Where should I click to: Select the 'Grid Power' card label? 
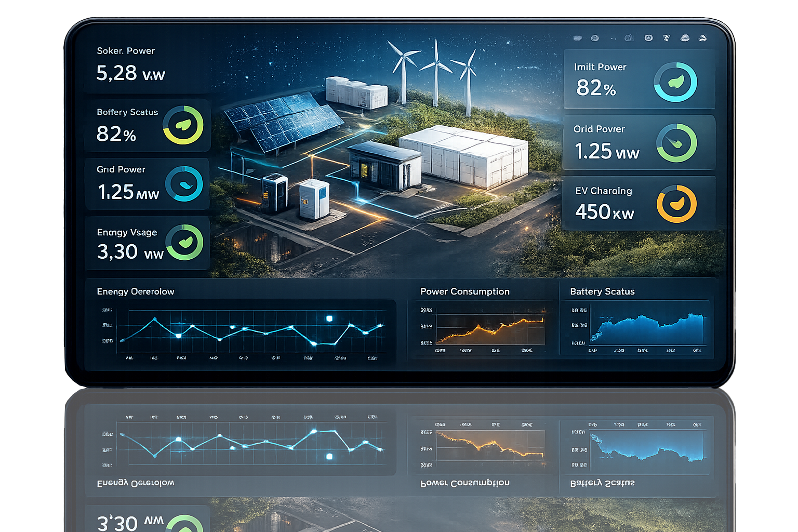tap(121, 169)
